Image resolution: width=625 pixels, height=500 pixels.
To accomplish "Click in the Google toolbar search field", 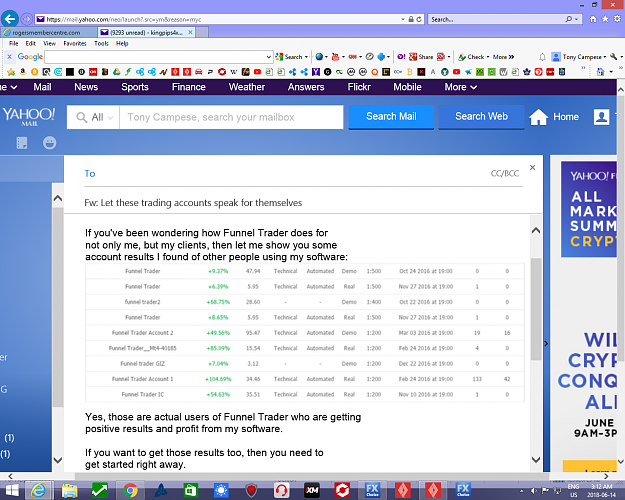I will (x=155, y=57).
